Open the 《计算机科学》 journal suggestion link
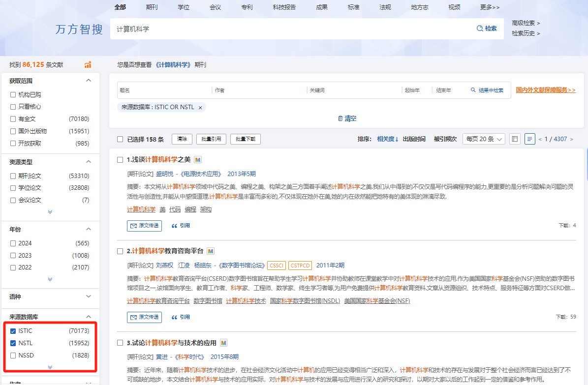The height and width of the screenshot is (385, 588). point(173,65)
